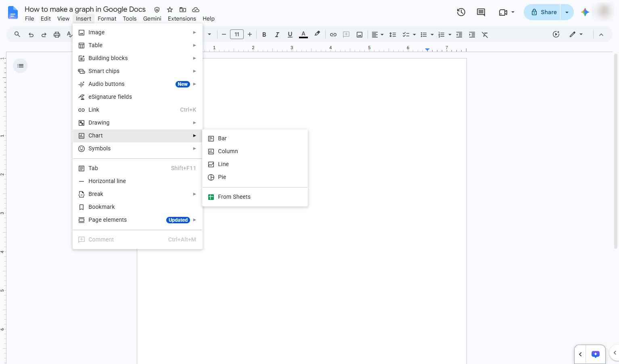Star this document

[170, 10]
